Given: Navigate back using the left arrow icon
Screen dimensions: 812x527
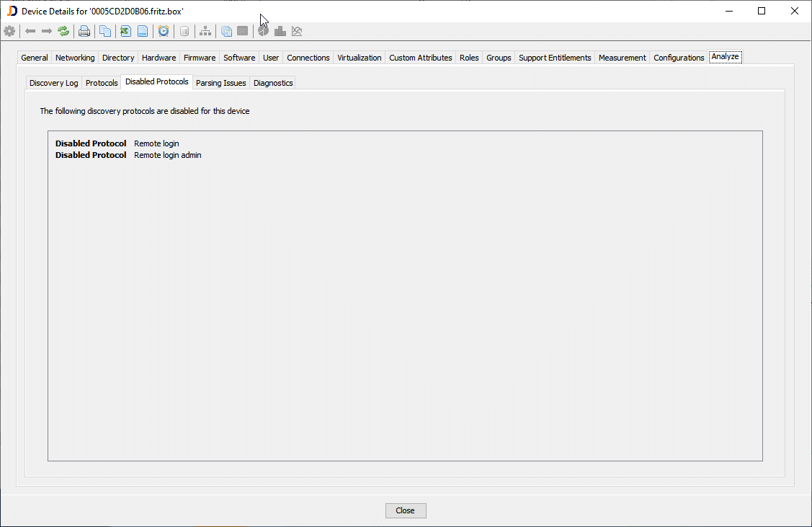Looking at the screenshot, I should pyautogui.click(x=30, y=31).
